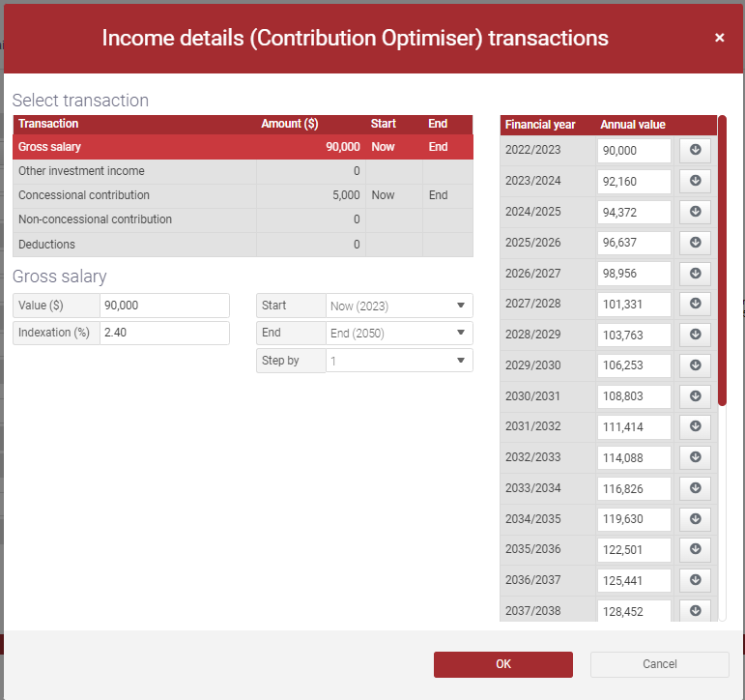Edit the 2022/2023 annual value field
Viewport: 745px width, 700px height.
click(634, 151)
